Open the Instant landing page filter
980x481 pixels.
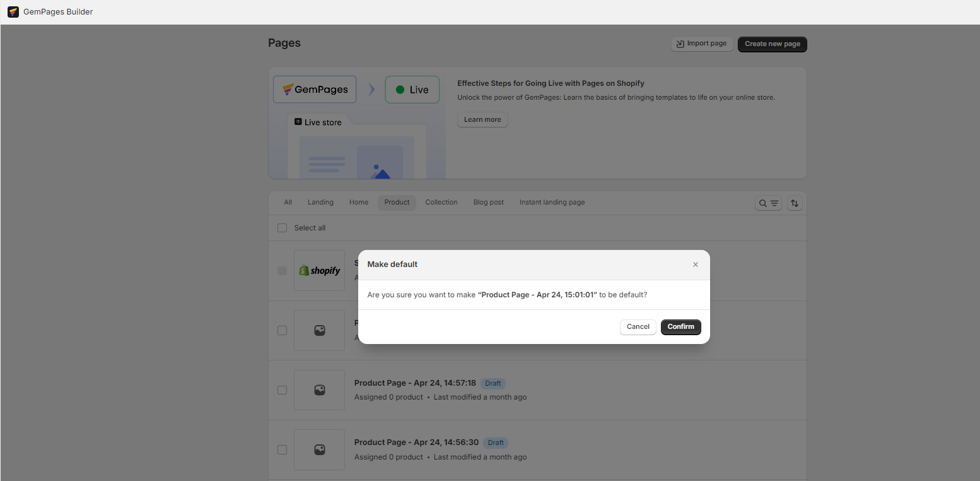click(552, 202)
